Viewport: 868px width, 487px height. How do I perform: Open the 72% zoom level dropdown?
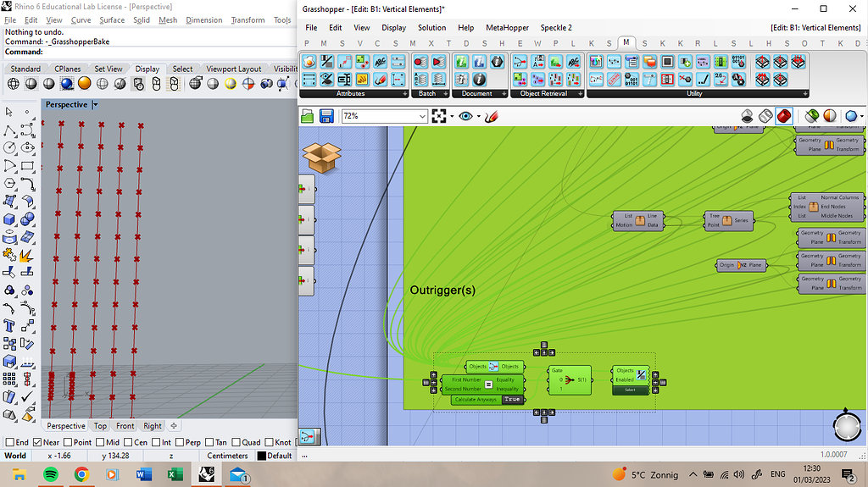click(422, 116)
